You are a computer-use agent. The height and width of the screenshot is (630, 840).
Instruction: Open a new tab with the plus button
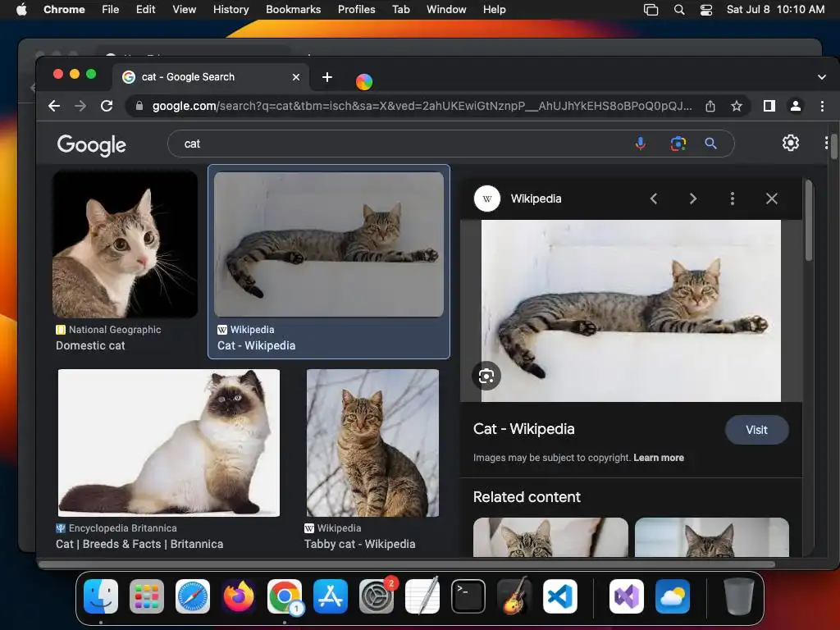(327, 77)
